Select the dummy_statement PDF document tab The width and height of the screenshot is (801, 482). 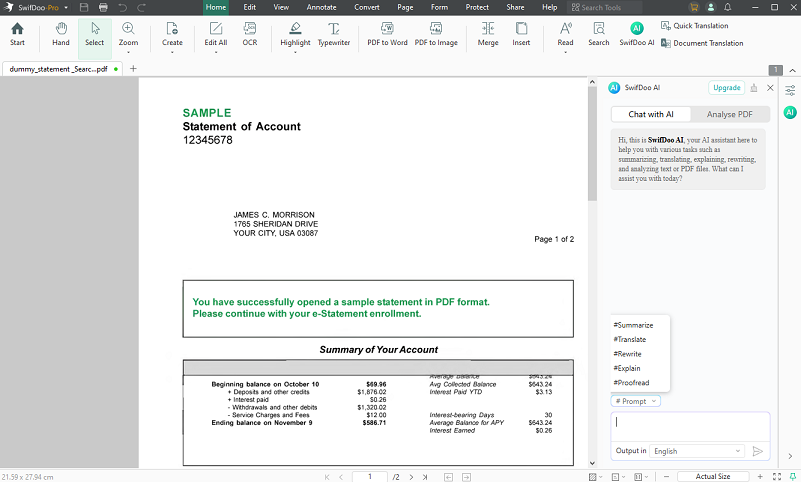click(62, 69)
